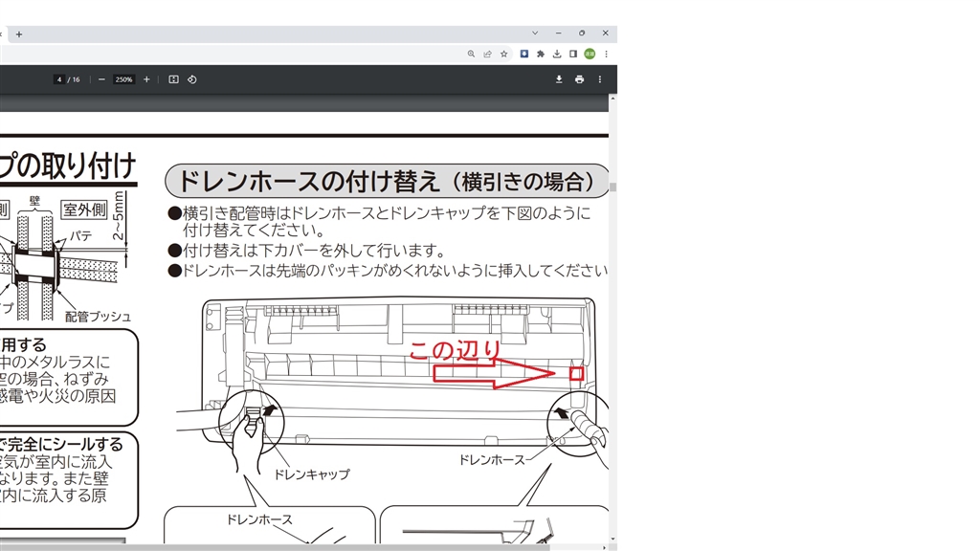Open Chrome's three-dot main menu

click(606, 54)
